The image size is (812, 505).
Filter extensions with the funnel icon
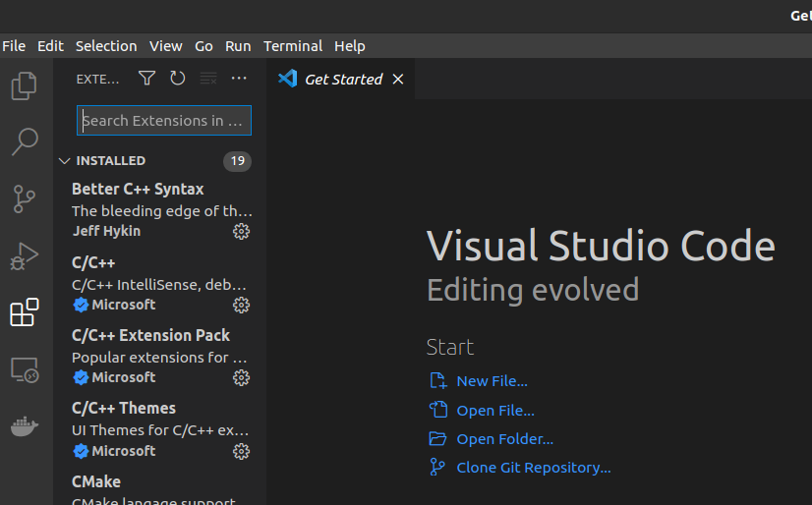click(147, 79)
